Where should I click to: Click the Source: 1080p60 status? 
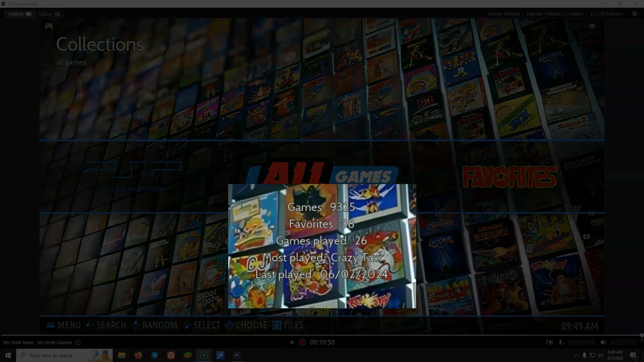coord(503,14)
